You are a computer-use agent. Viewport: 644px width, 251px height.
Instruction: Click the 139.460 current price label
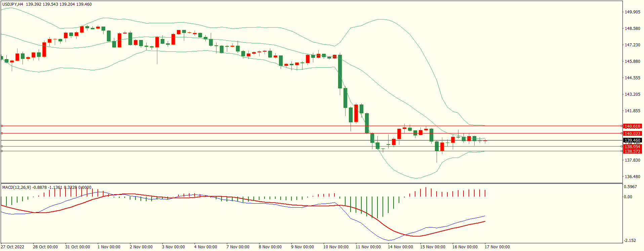tap(632, 140)
